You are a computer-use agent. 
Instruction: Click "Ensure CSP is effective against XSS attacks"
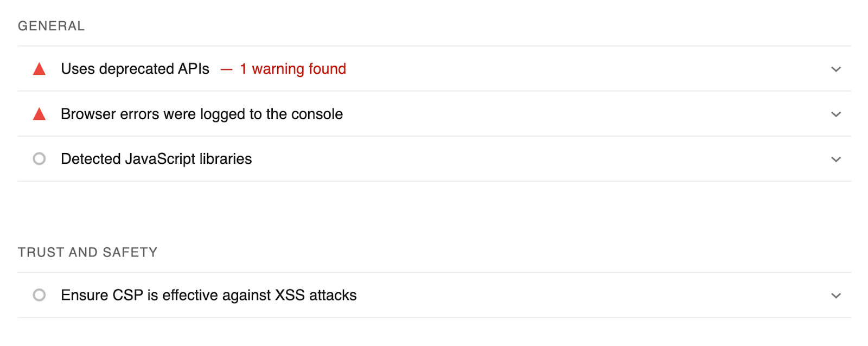tap(209, 295)
